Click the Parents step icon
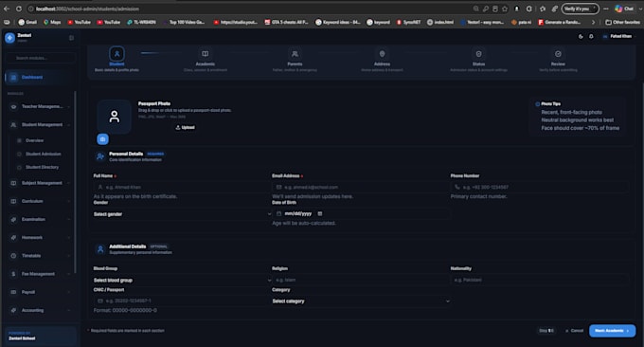This screenshot has width=644, height=347. [295, 54]
